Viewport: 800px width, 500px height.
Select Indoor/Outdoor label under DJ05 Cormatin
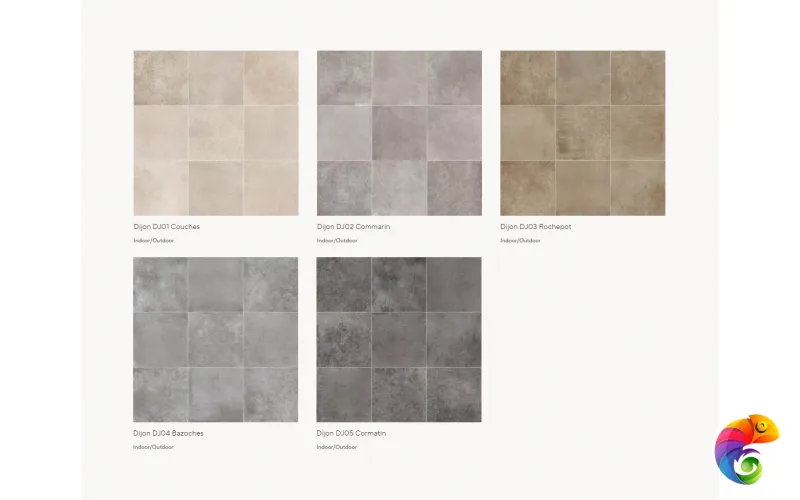(337, 447)
